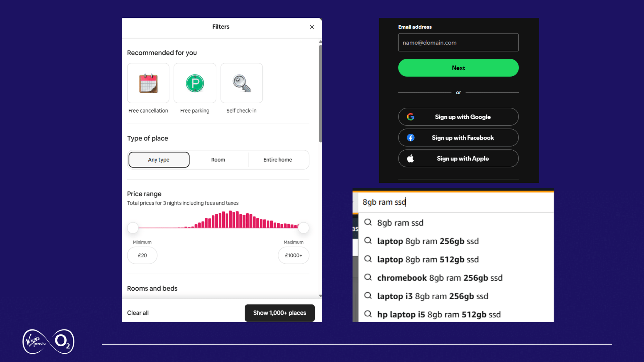The image size is (644, 362).
Task: Select the Free cancellation filter icon
Action: click(x=148, y=83)
